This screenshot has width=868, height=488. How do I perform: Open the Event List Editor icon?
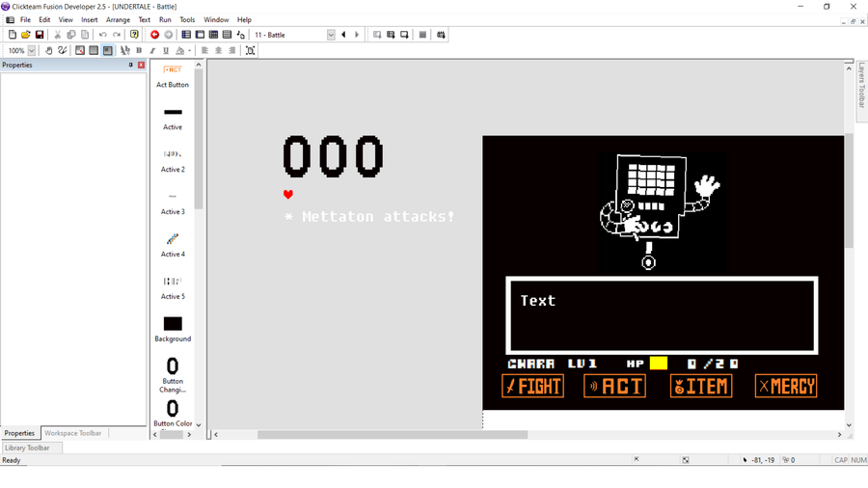(x=227, y=35)
